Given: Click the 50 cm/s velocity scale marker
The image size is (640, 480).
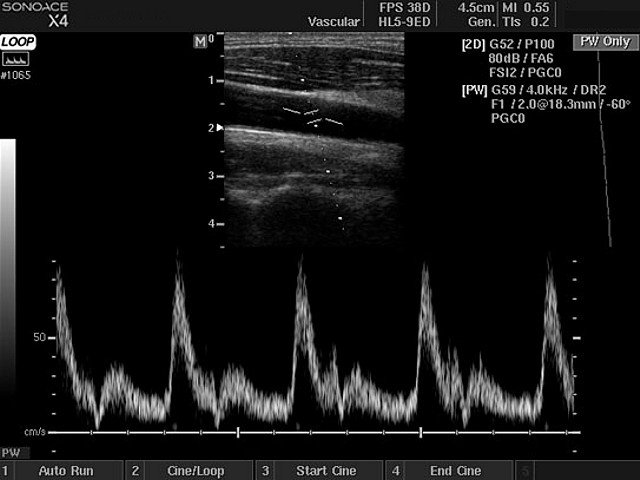Looking at the screenshot, I should point(40,338).
